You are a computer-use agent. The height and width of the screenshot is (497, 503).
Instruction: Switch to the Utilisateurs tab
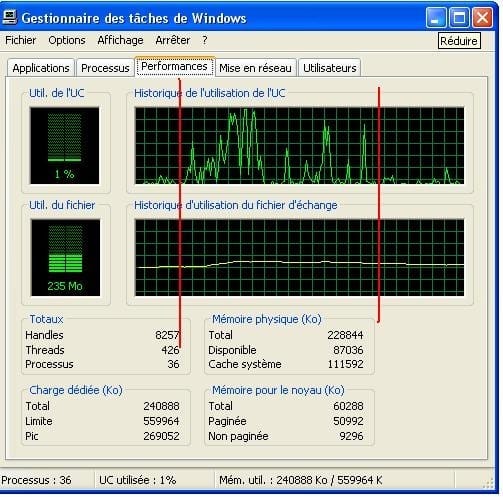click(x=330, y=68)
